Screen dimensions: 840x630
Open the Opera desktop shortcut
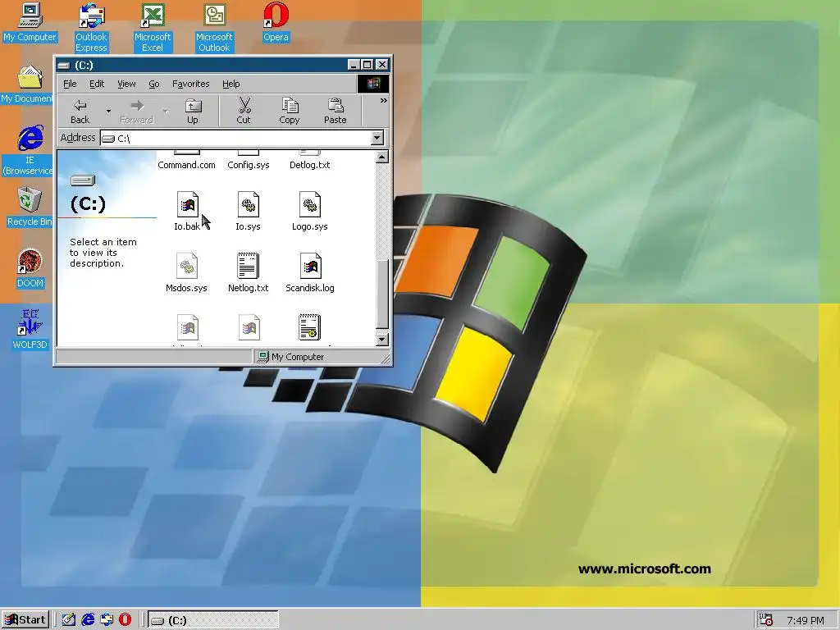tap(276, 23)
